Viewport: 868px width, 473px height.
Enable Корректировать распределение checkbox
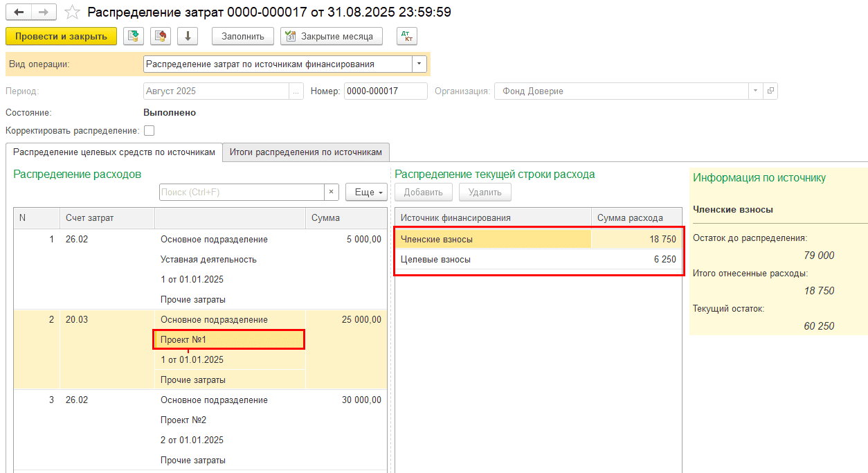click(149, 130)
